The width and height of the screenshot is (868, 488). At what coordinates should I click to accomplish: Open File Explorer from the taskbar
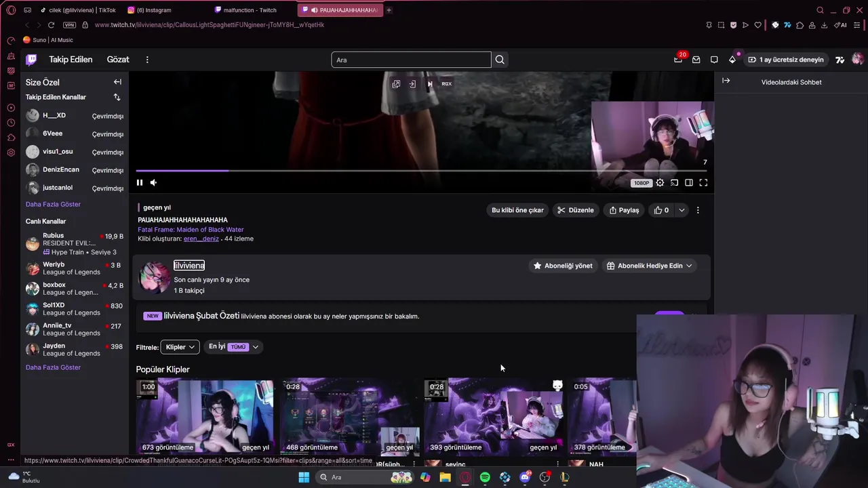(x=445, y=477)
